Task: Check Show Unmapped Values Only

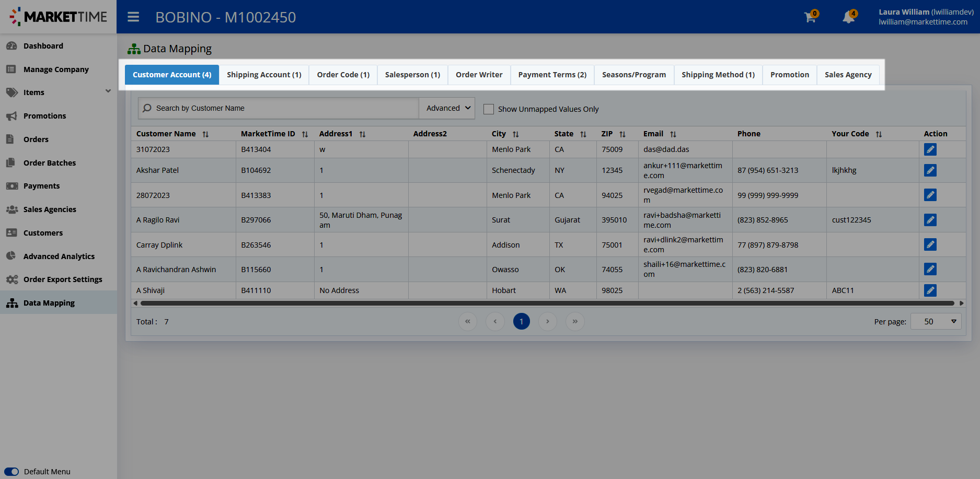Action: (489, 109)
